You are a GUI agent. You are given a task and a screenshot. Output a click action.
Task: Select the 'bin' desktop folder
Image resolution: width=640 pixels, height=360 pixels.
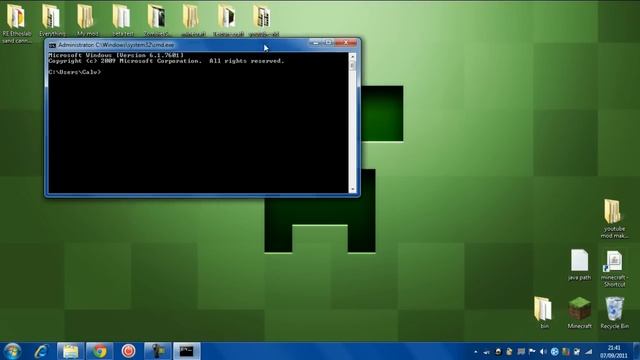pos(544,312)
